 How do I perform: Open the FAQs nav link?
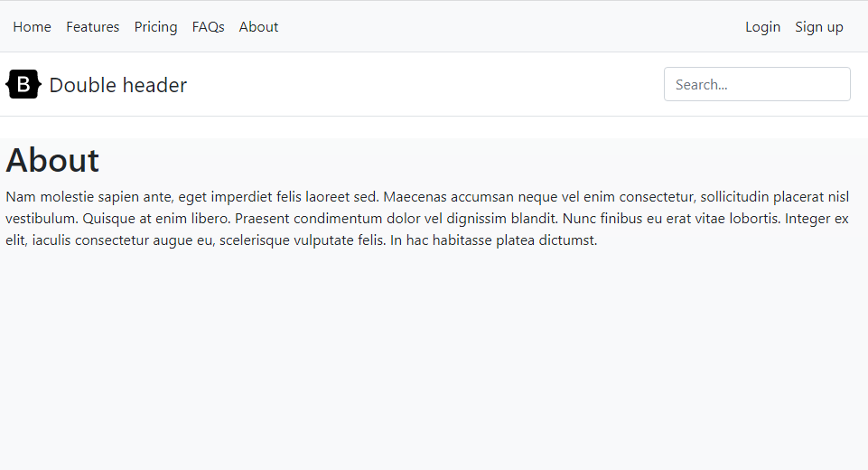[208, 26]
